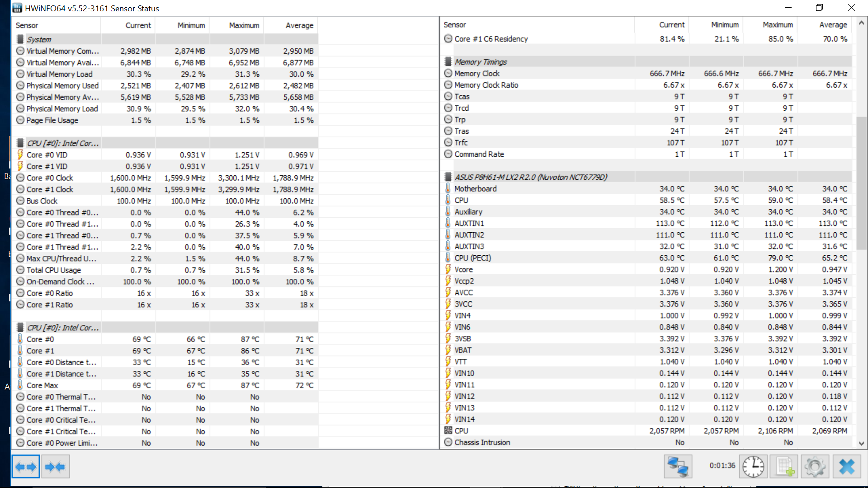The width and height of the screenshot is (868, 488).
Task: Click the Memory Clock circle icon
Action: (448, 73)
